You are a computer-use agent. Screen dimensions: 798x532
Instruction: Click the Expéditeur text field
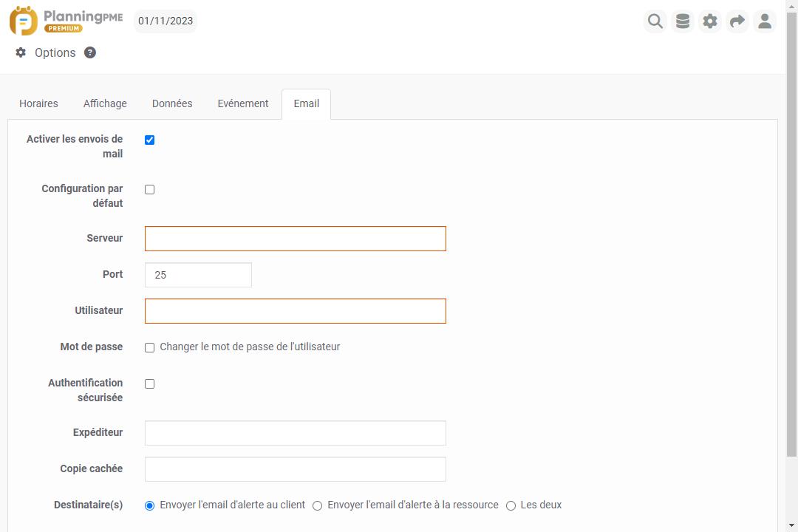[x=296, y=433]
